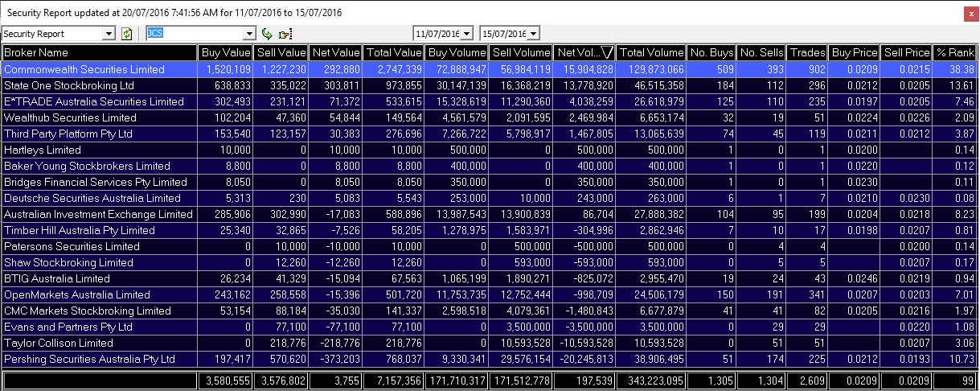Select Third Party Platform Pty Ltd

[490, 134]
